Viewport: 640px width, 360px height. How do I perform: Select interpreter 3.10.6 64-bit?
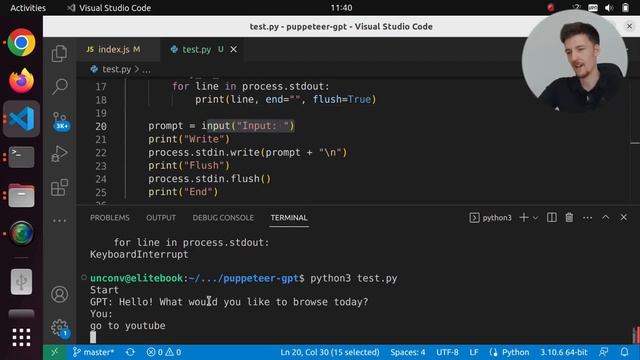(x=564, y=352)
